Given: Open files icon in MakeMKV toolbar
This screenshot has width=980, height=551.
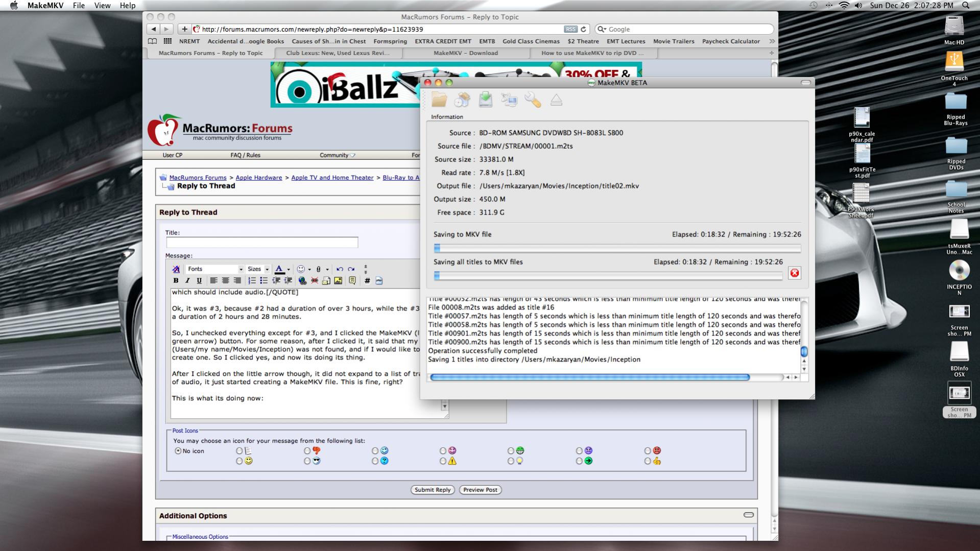Looking at the screenshot, I should point(439,100).
